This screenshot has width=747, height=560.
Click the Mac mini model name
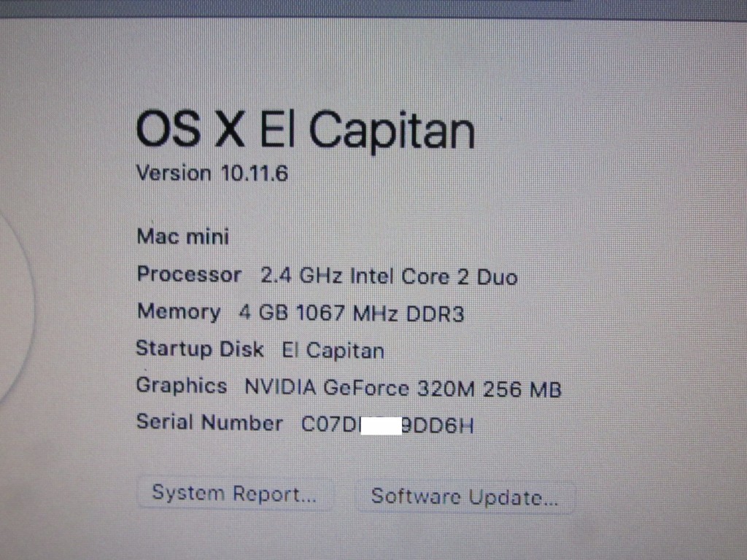pos(183,237)
